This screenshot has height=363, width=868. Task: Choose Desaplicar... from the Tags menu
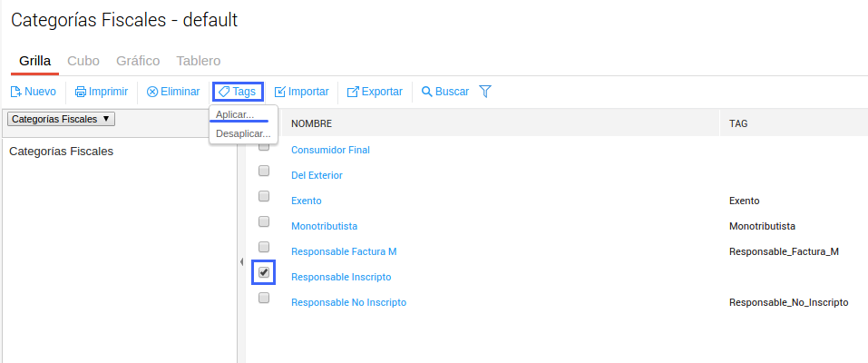pos(242,133)
